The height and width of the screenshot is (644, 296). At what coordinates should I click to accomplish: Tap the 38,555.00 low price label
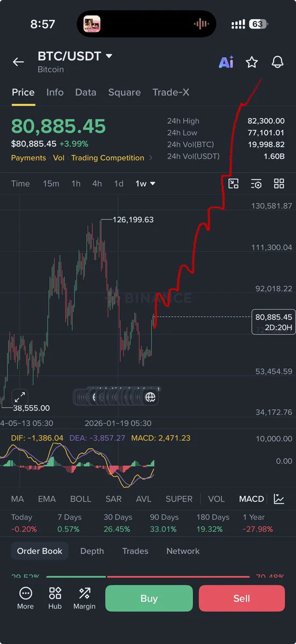tap(31, 408)
